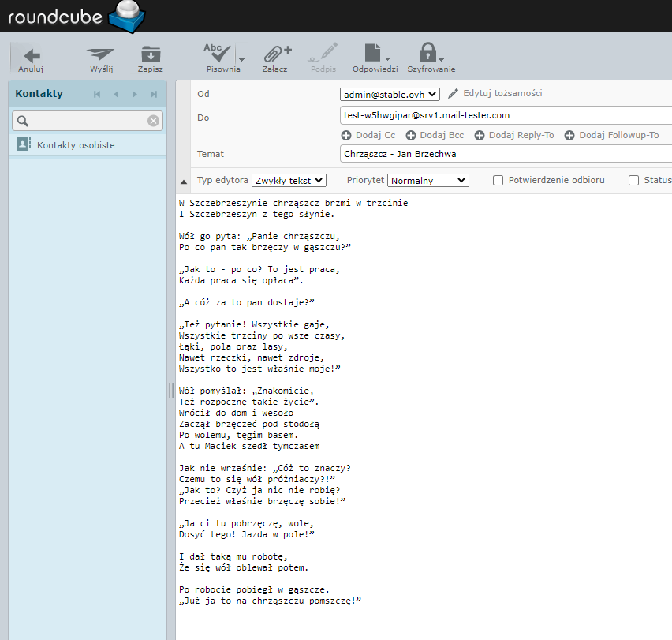Screen dimensions: 672x640
Task: Go to next contacts page arrow
Action: coord(135,95)
